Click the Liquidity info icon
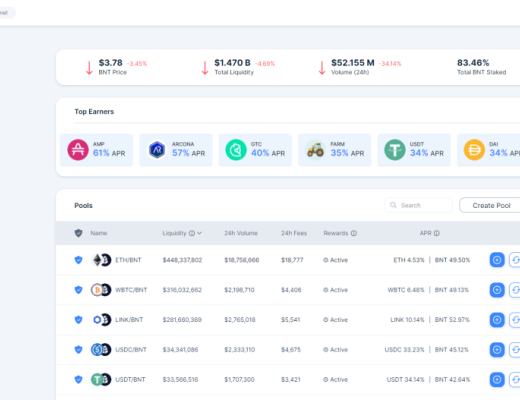The height and width of the screenshot is (400, 520). point(192,233)
